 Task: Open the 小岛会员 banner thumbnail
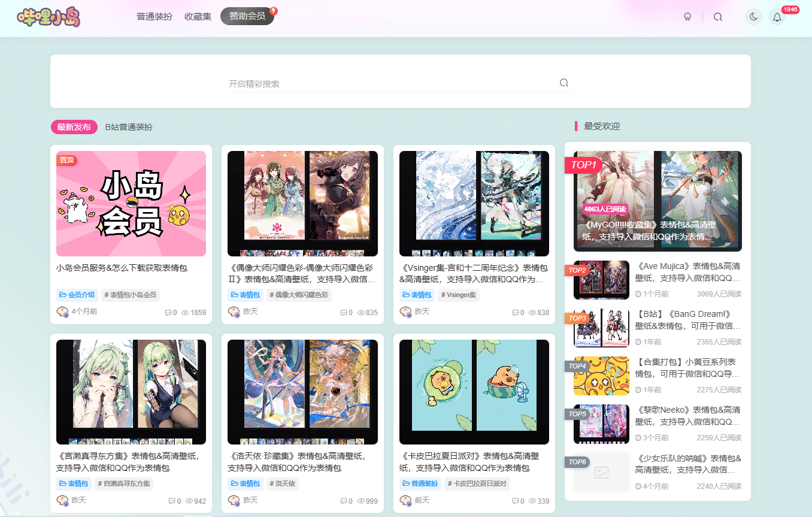131,204
